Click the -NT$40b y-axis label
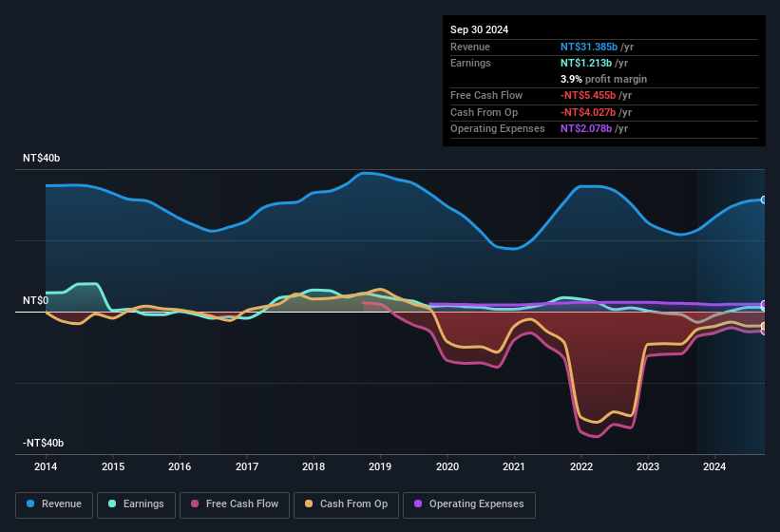 (x=44, y=443)
